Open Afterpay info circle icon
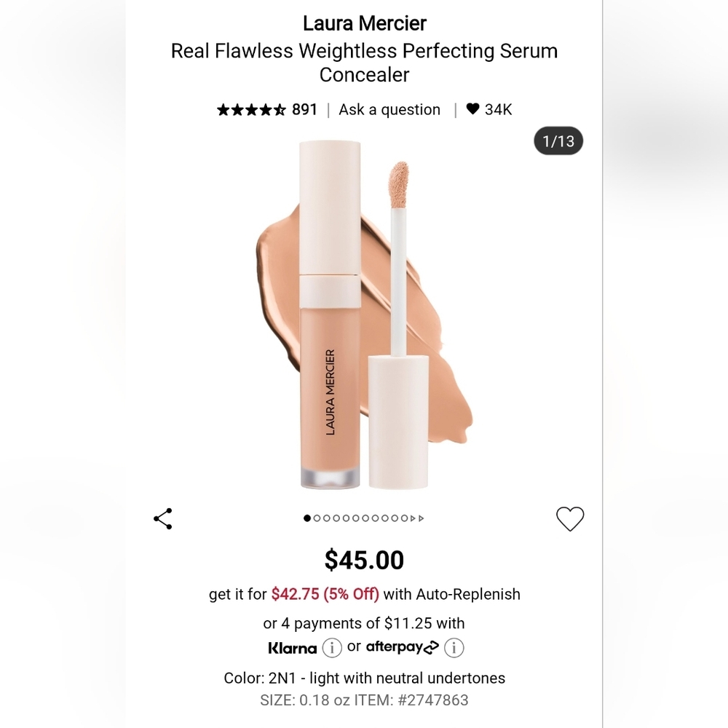The image size is (728, 728). point(454,647)
